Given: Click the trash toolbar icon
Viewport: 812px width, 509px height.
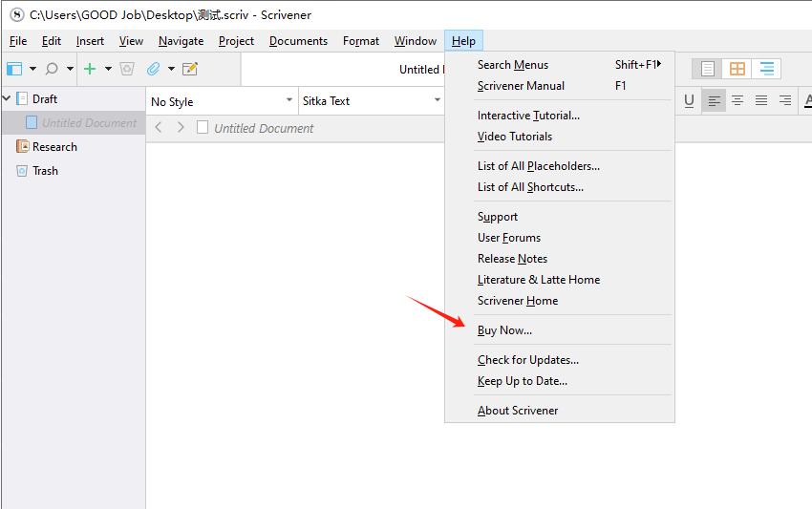Looking at the screenshot, I should click(x=127, y=69).
